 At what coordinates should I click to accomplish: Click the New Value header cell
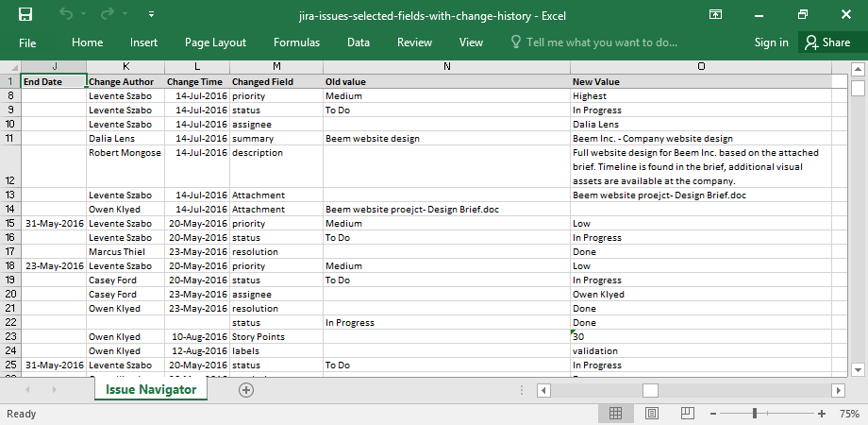click(x=701, y=81)
